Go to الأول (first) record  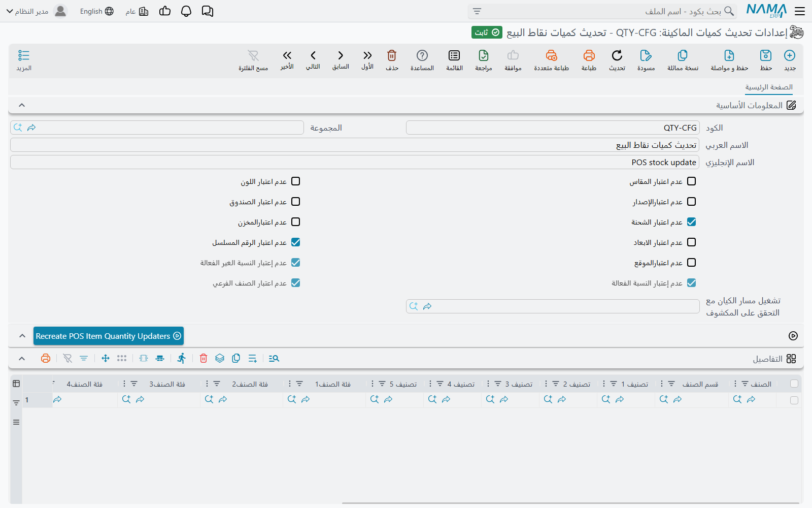tap(367, 55)
